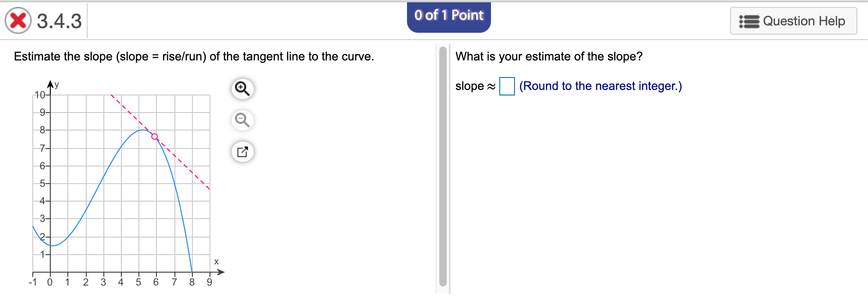Click the zoom out magnifier icon
The height and width of the screenshot is (304, 868).
tap(242, 120)
